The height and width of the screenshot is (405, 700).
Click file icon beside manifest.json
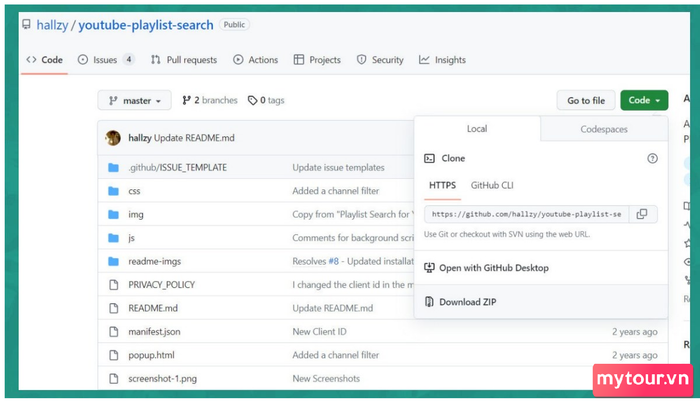[114, 332]
